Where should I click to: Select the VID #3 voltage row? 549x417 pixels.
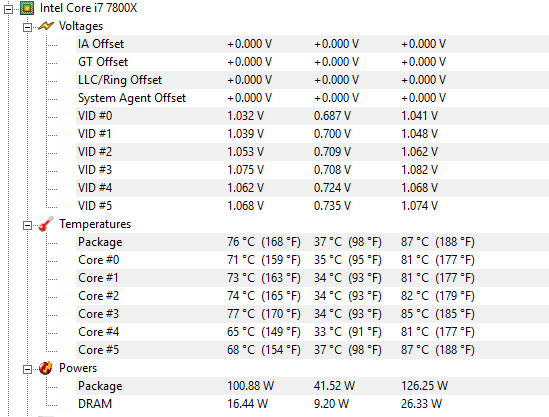(312, 170)
